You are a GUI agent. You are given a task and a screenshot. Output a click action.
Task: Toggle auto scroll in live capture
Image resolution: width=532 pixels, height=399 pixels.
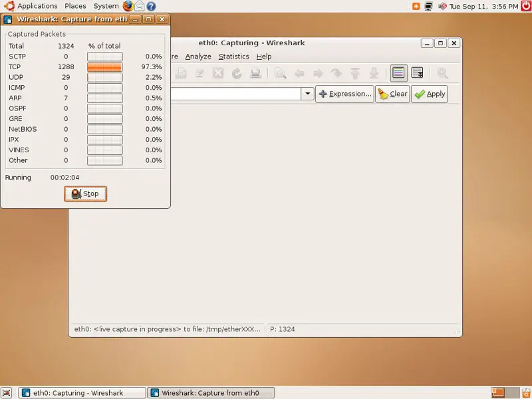coord(417,73)
